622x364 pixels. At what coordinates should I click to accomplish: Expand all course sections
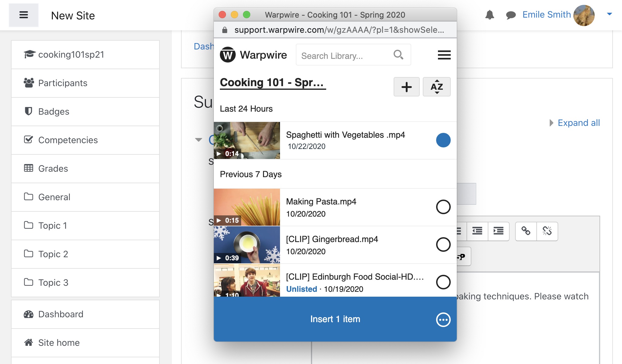(578, 123)
